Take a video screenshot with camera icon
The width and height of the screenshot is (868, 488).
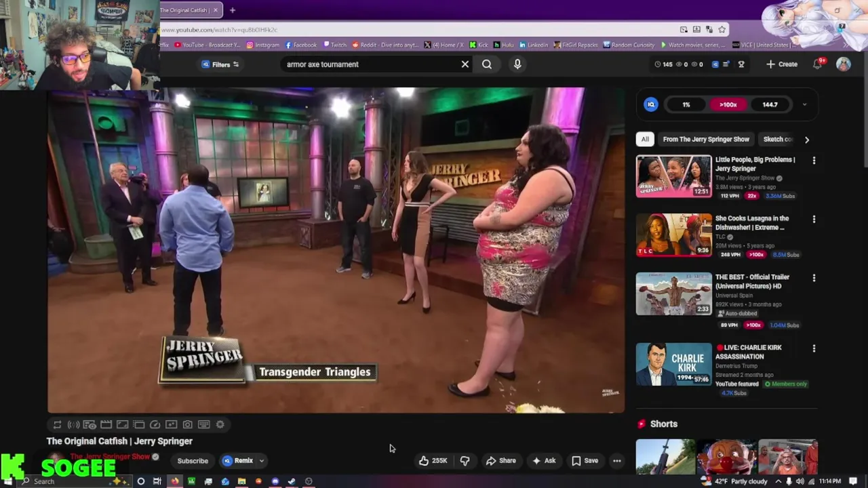187,424
